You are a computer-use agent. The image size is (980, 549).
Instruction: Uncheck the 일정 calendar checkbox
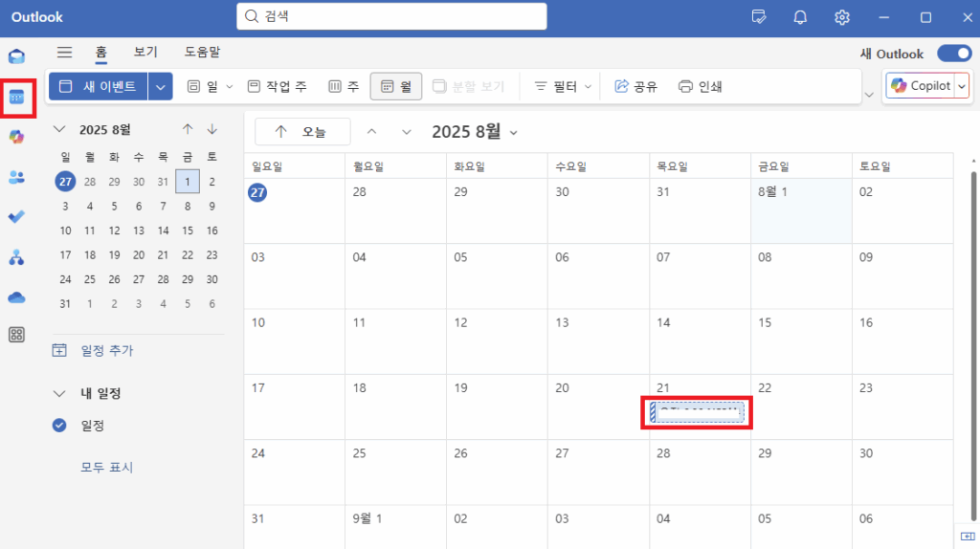point(59,426)
